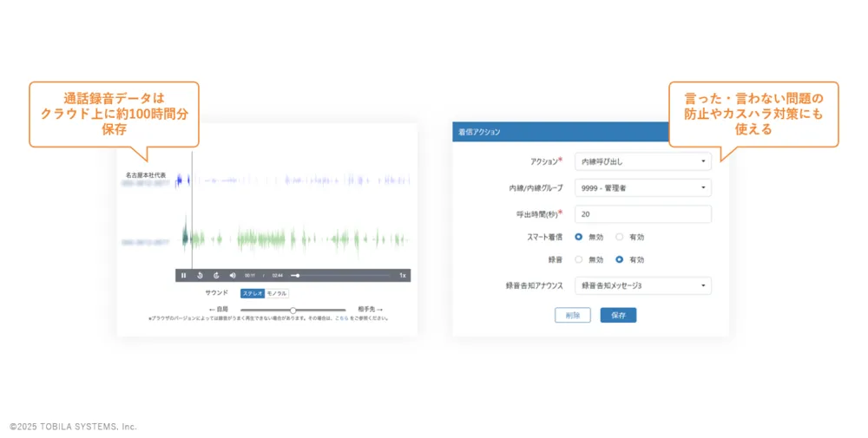Click the blue 名古屋本社代表 waveform
868x438 pixels.
293,180
